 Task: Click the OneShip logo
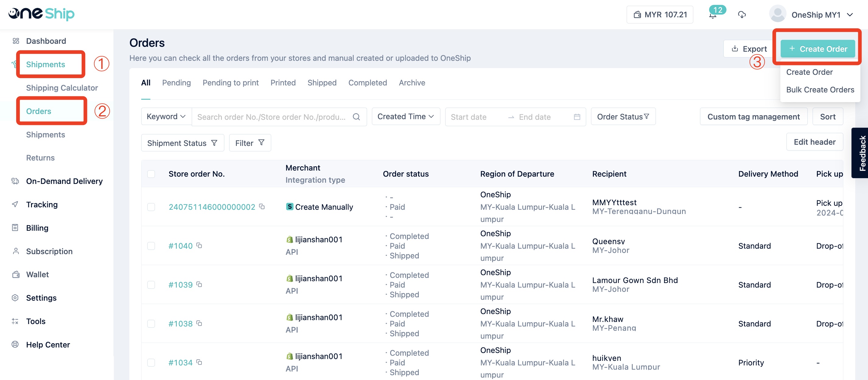point(41,14)
